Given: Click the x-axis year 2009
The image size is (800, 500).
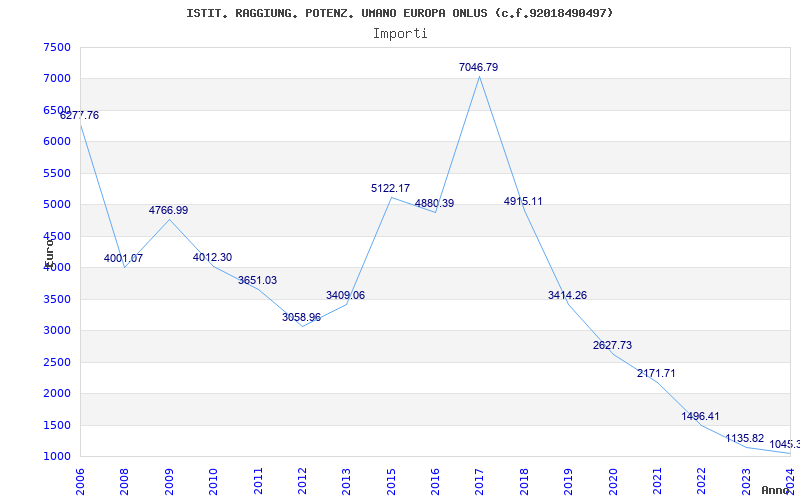Looking at the screenshot, I should [x=169, y=481].
